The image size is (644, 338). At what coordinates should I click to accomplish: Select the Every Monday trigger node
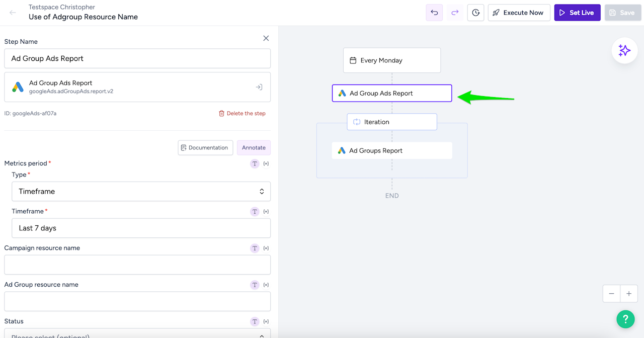[392, 60]
